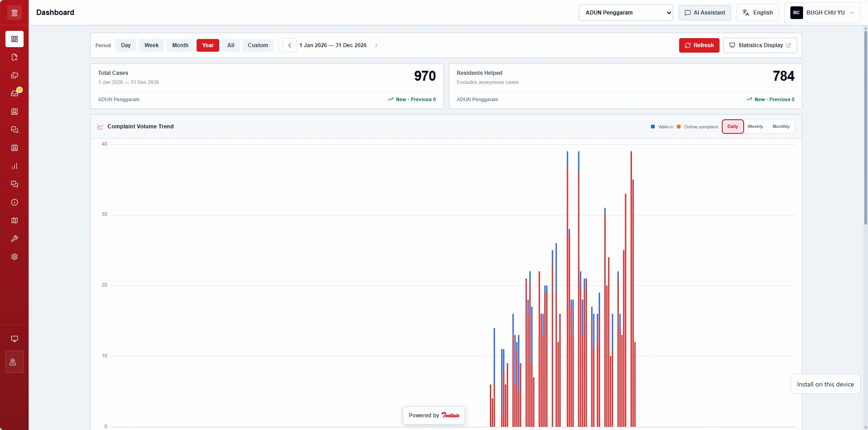Open Statistics Display in new window

coord(760,45)
